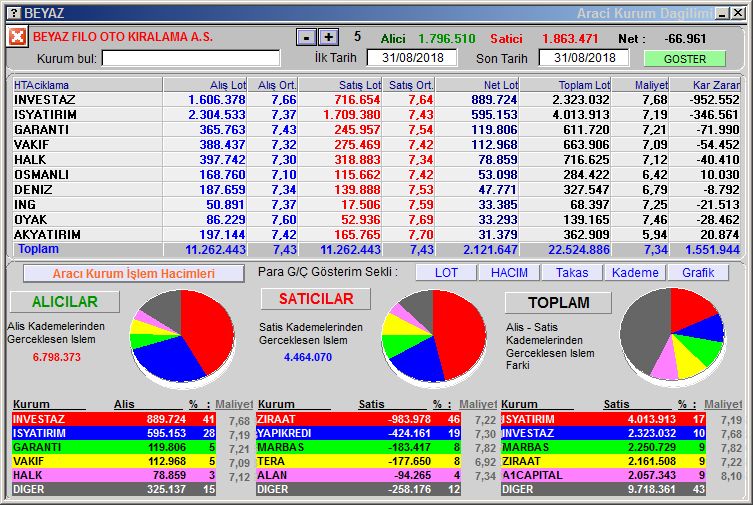The width and height of the screenshot is (753, 505).
Task: Click the A1CAPITAL row in total list
Action: tap(603, 475)
